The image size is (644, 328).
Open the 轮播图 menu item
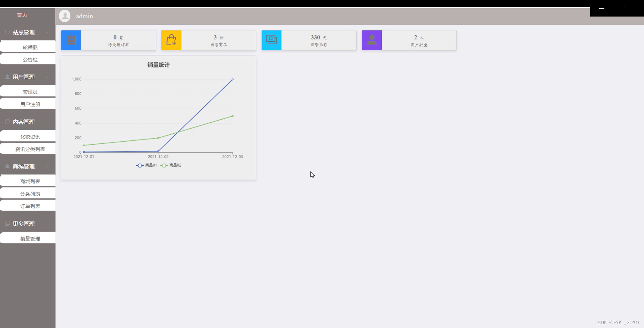coord(28,47)
